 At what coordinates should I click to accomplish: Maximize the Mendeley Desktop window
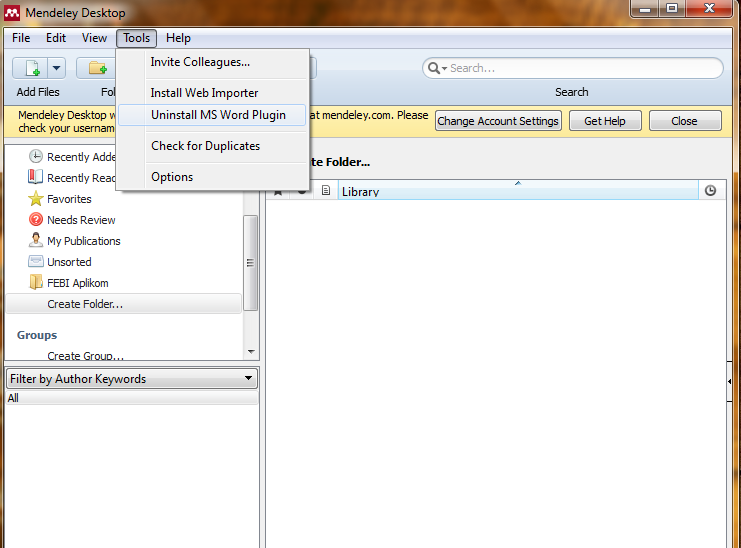click(672, 9)
